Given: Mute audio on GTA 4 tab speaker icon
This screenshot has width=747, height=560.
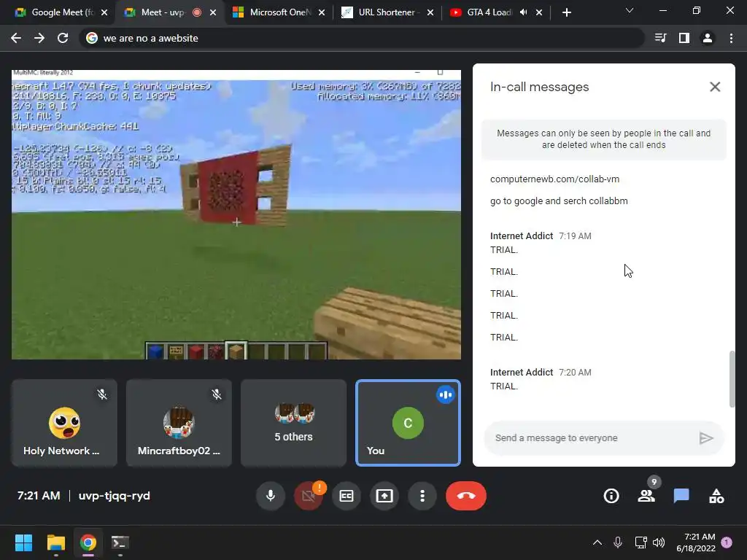Looking at the screenshot, I should pos(523,12).
